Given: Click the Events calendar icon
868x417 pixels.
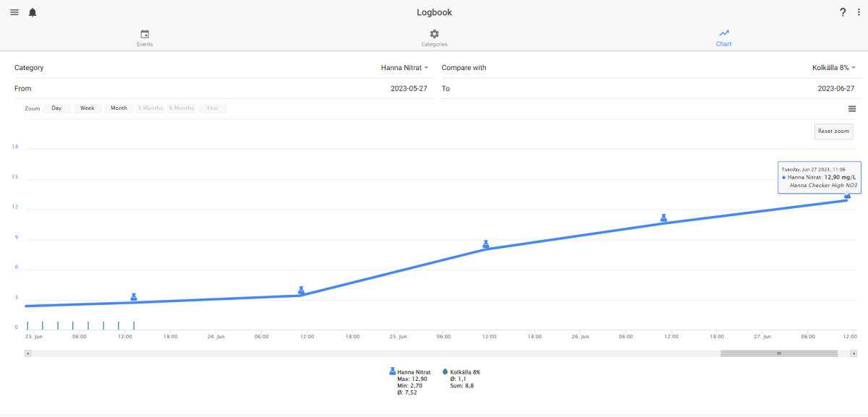Looking at the screenshot, I should (145, 34).
